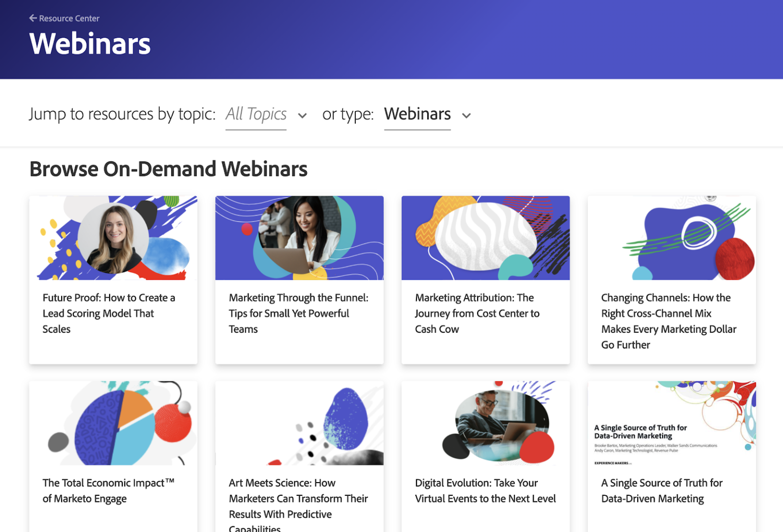The height and width of the screenshot is (532, 783).
Task: Click the back arrow to Resource Center
Action: [x=33, y=18]
